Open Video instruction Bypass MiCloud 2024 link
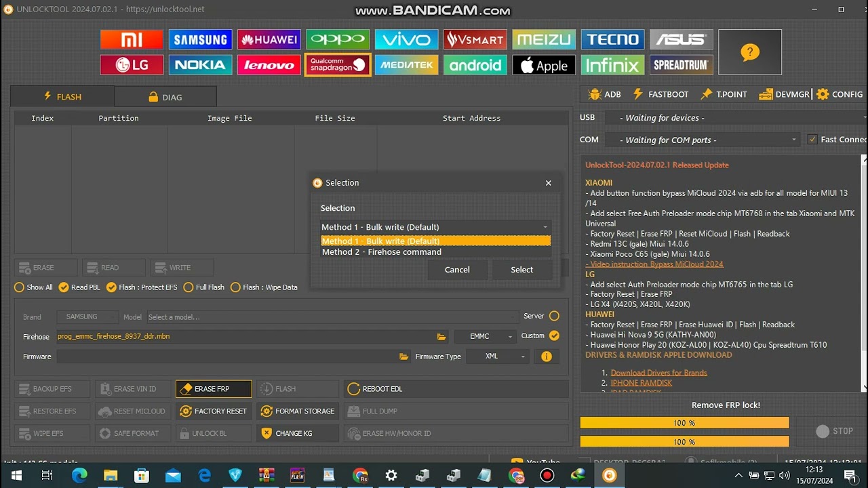868x488 pixels. [x=654, y=264]
